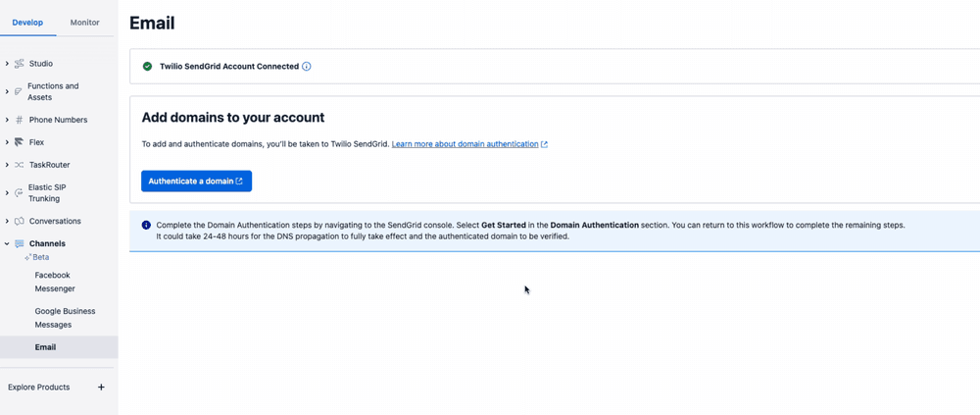Click the 24-48 hours DNS propagation line
This screenshot has height=415, width=980.
pos(363,237)
